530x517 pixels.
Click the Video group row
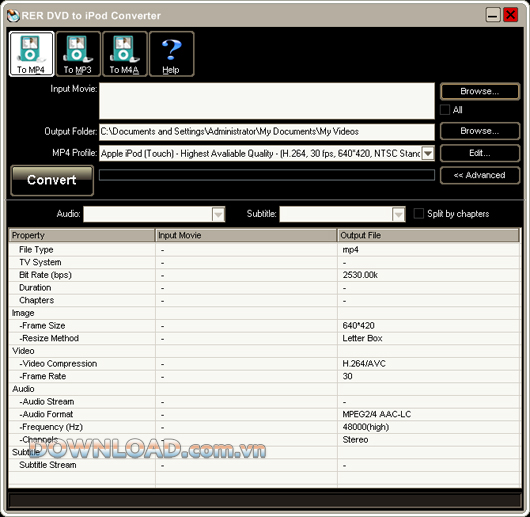click(264, 351)
